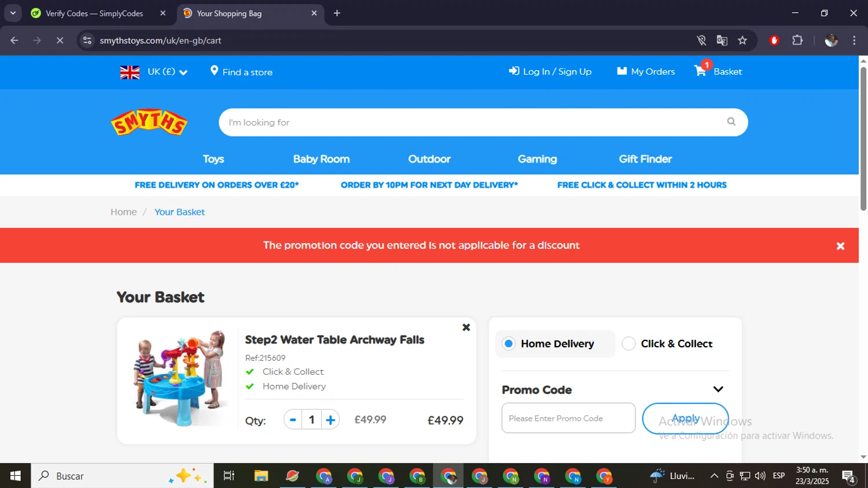Click the address bar URL

pyautogui.click(x=161, y=41)
